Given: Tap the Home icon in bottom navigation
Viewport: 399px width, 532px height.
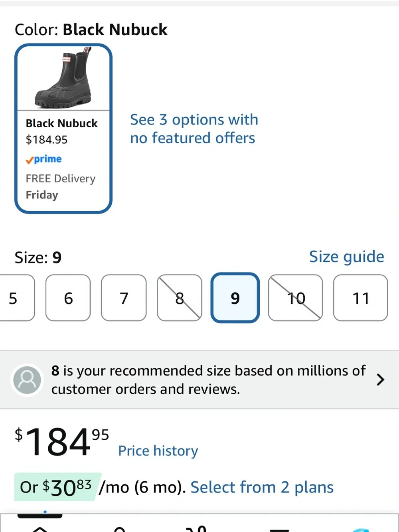Looking at the screenshot, I should tap(40, 529).
